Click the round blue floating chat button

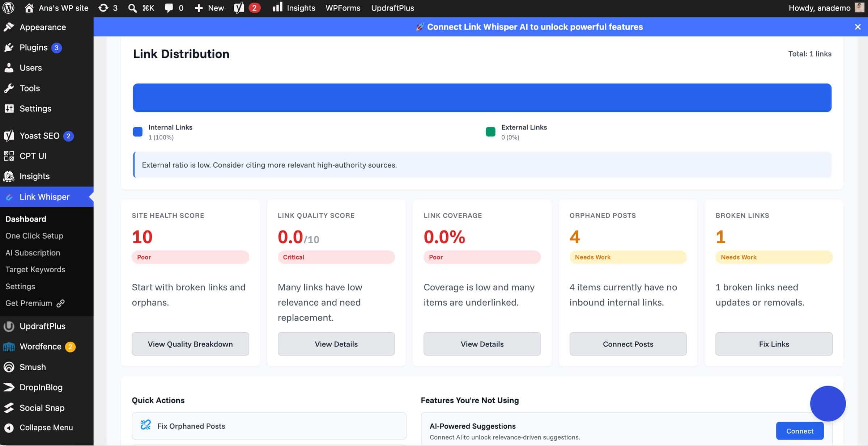(x=827, y=403)
